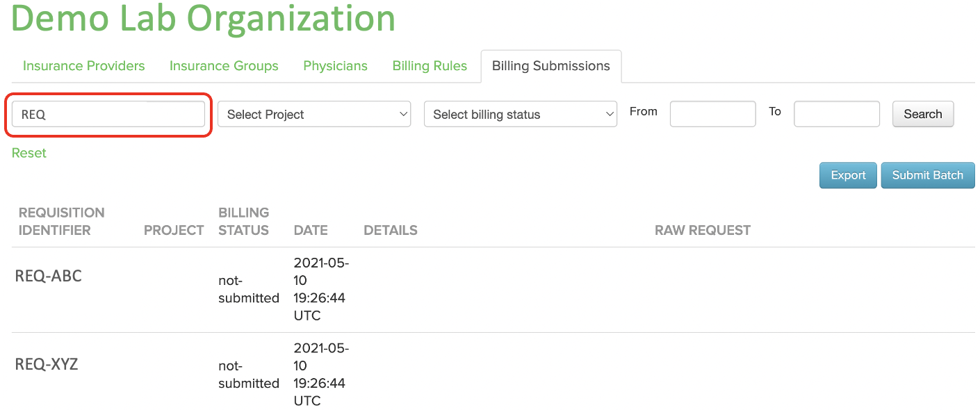Open the REQ-XYZ requisition
The width and height of the screenshot is (980, 410).
[47, 363]
